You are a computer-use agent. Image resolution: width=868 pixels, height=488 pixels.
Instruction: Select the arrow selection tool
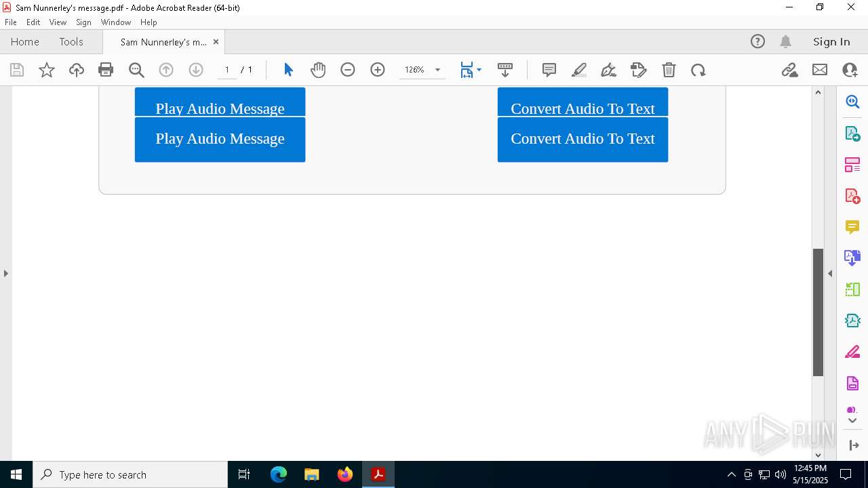pos(288,70)
